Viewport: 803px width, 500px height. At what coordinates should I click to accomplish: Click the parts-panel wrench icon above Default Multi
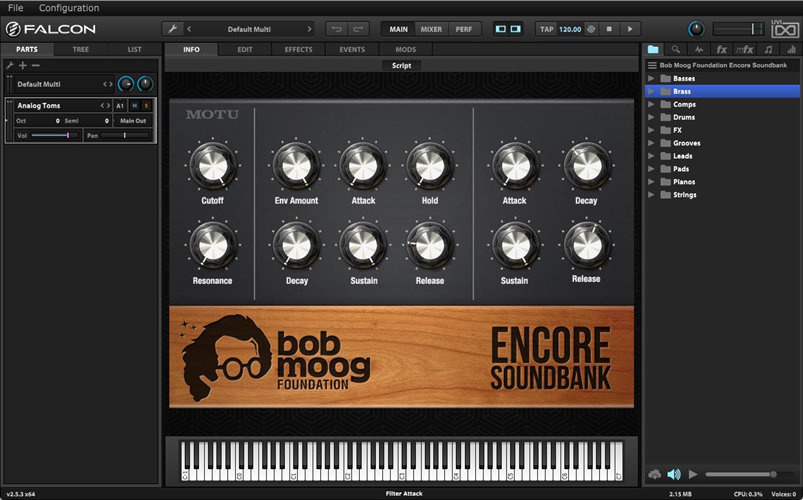[9, 65]
